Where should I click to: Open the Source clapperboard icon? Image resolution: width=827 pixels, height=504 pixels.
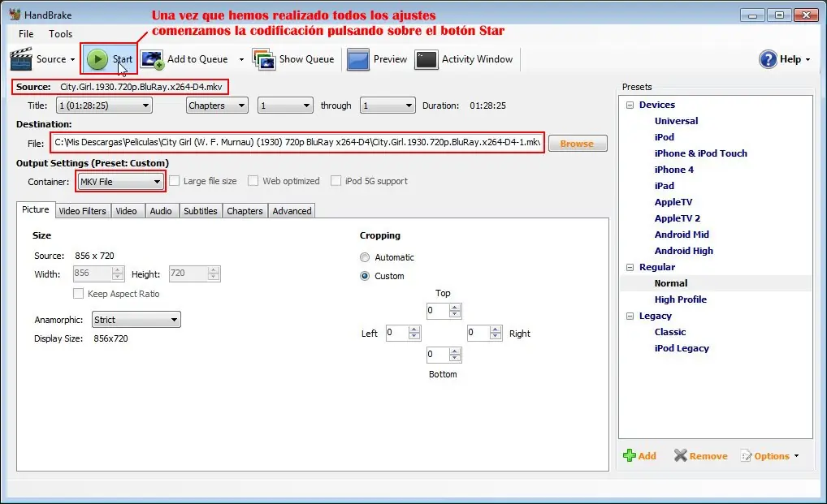click(x=21, y=58)
